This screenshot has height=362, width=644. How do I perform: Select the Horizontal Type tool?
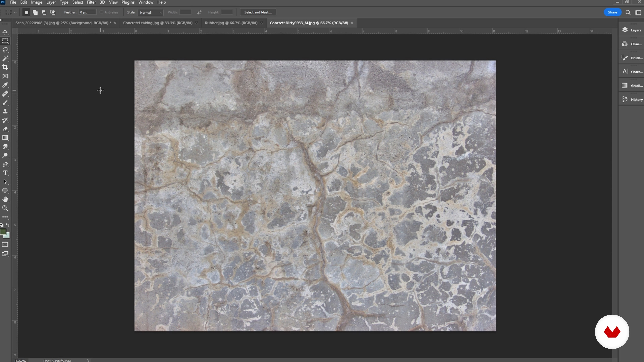tap(5, 173)
